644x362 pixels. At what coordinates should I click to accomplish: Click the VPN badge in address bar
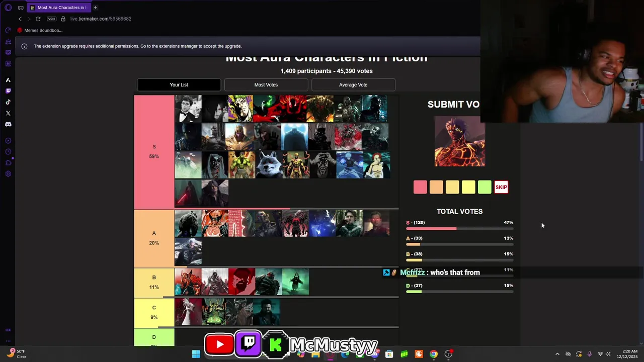click(x=51, y=19)
